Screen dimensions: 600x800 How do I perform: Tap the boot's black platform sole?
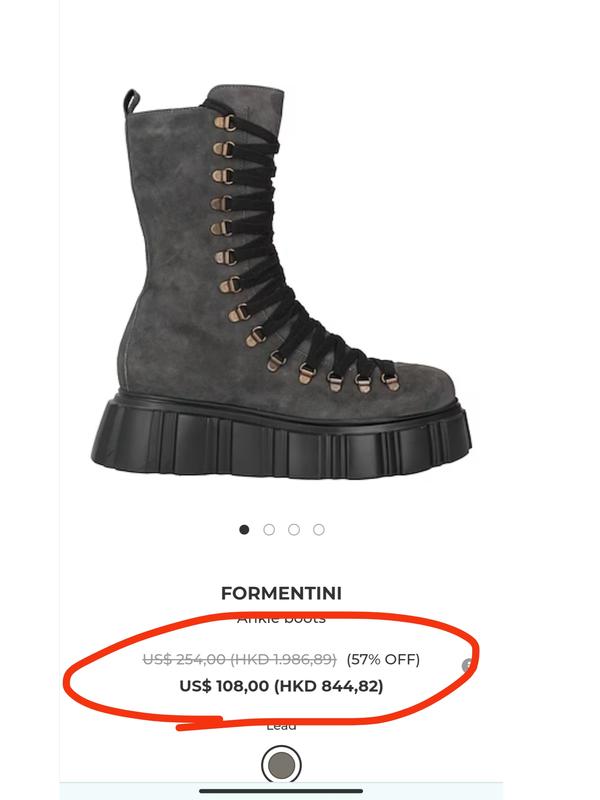(281, 439)
